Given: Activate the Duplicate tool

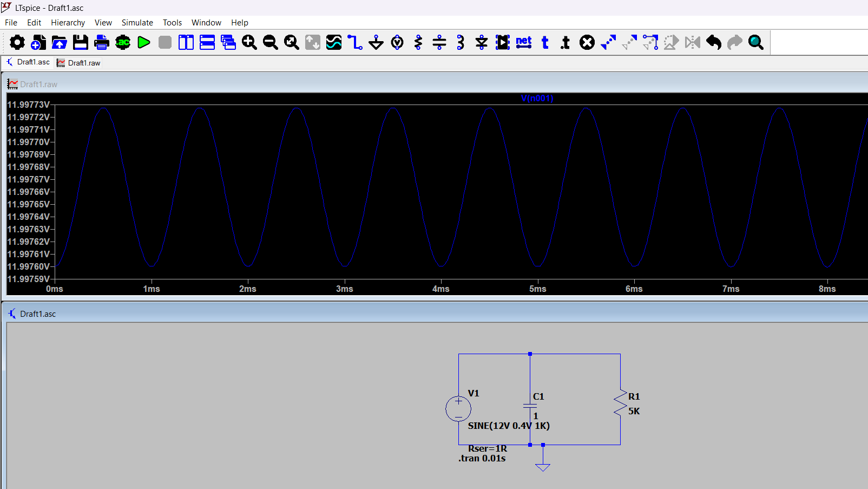Looking at the screenshot, I should click(608, 42).
